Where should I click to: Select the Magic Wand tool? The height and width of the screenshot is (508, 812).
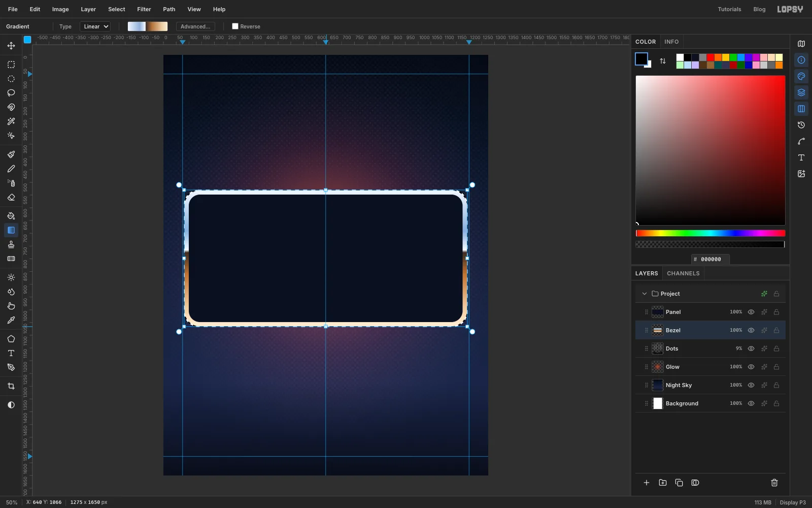point(11,121)
